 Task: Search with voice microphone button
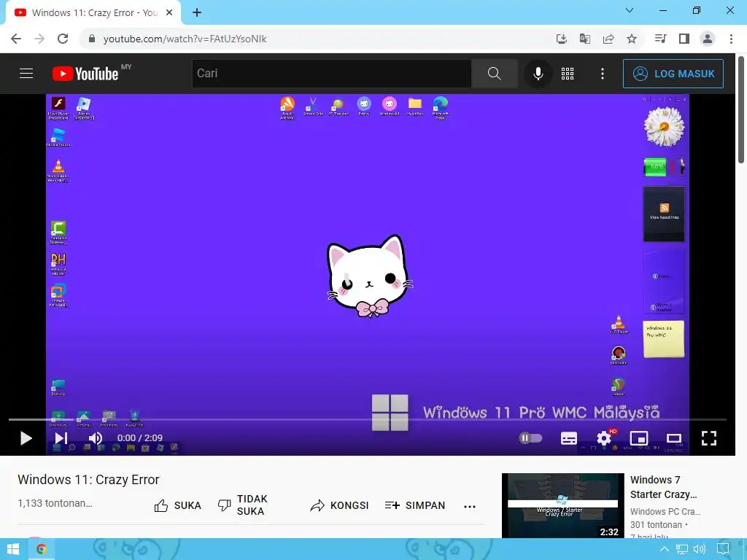pos(538,74)
